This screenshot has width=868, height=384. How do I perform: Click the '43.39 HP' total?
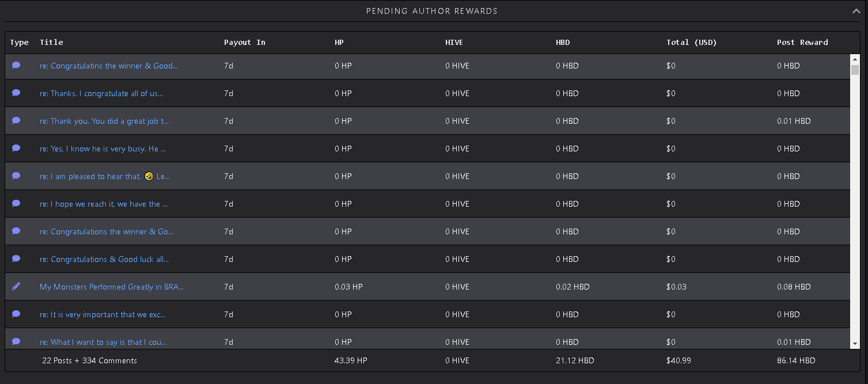[x=351, y=360]
